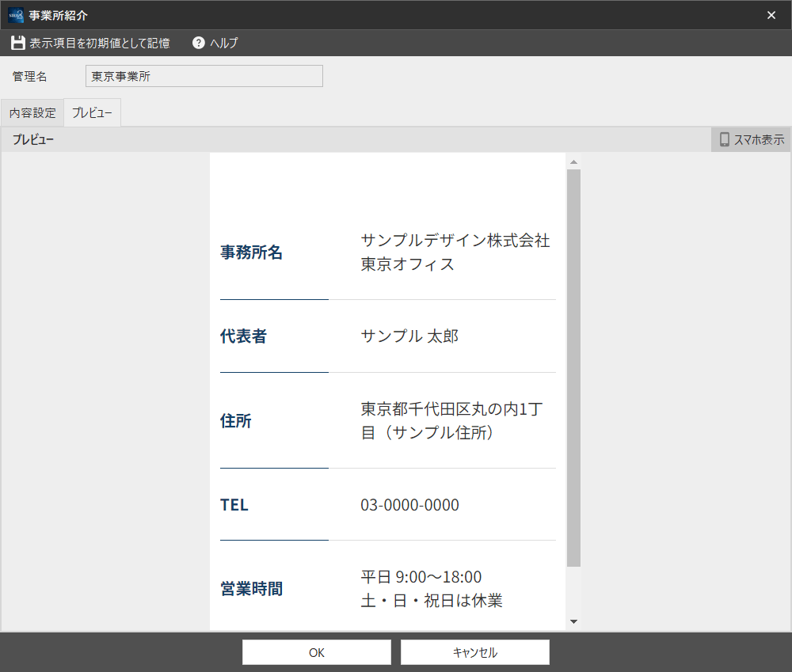This screenshot has height=672, width=792.
Task: Click the text サンプル 太郎
Action: [409, 336]
